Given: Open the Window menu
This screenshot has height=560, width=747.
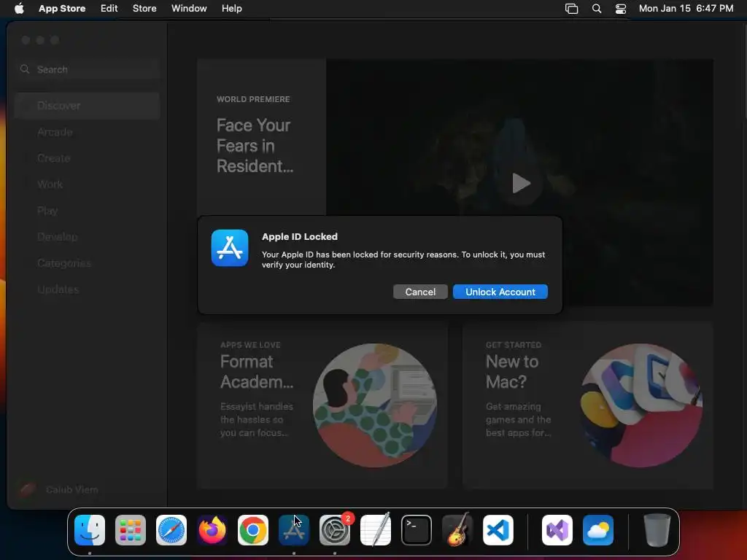Looking at the screenshot, I should point(189,8).
